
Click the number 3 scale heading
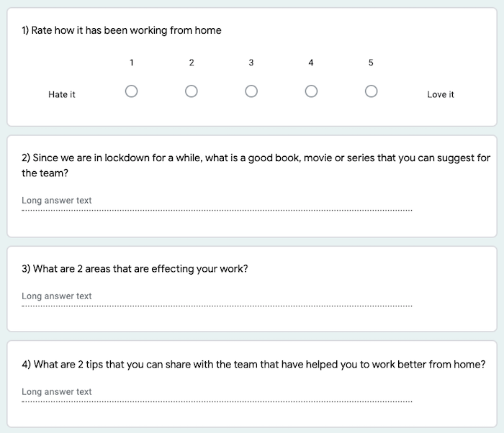click(x=251, y=63)
